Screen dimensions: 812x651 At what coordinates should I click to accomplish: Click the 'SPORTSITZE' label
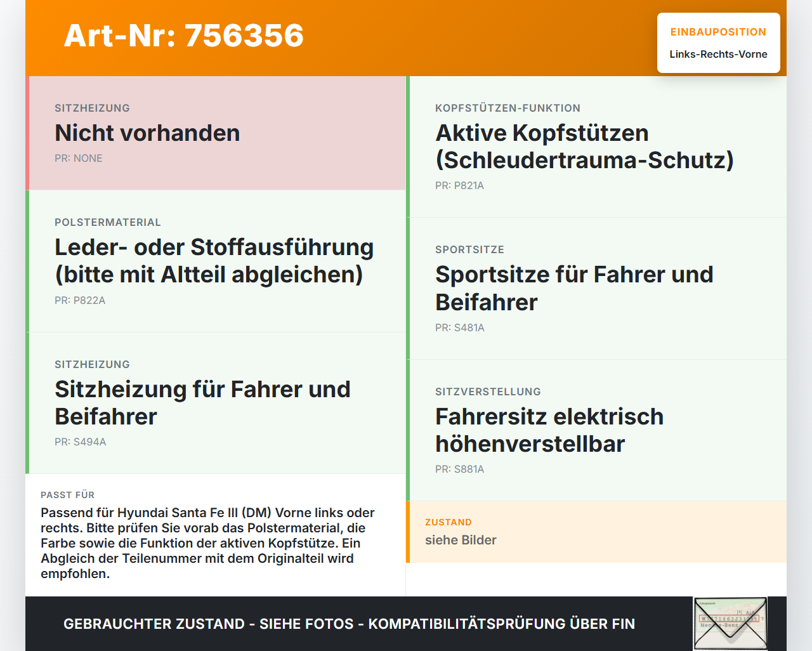pyautogui.click(x=469, y=249)
